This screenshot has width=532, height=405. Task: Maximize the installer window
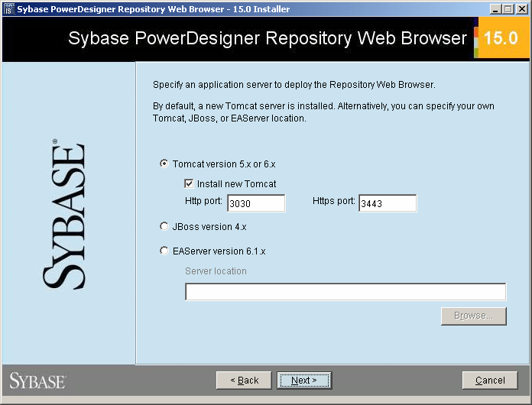pos(508,9)
